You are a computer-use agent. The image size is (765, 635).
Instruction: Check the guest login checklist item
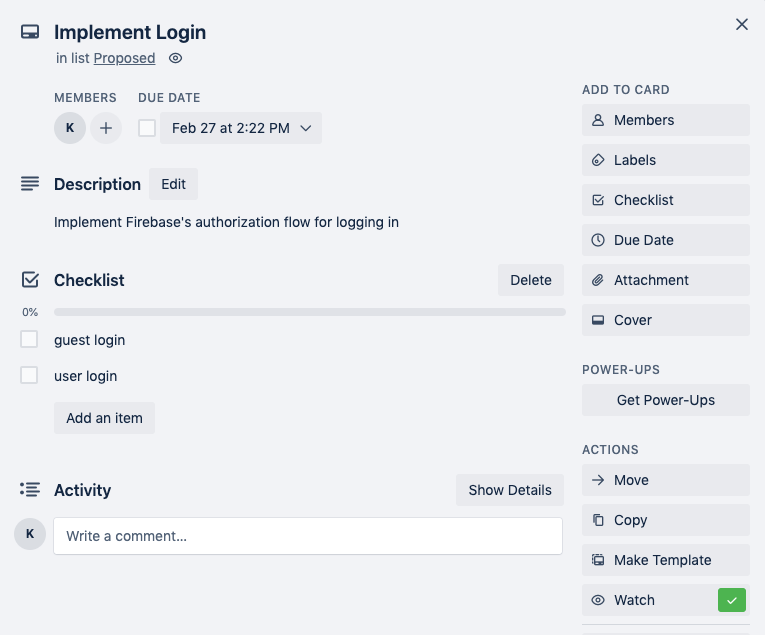pyautogui.click(x=29, y=340)
